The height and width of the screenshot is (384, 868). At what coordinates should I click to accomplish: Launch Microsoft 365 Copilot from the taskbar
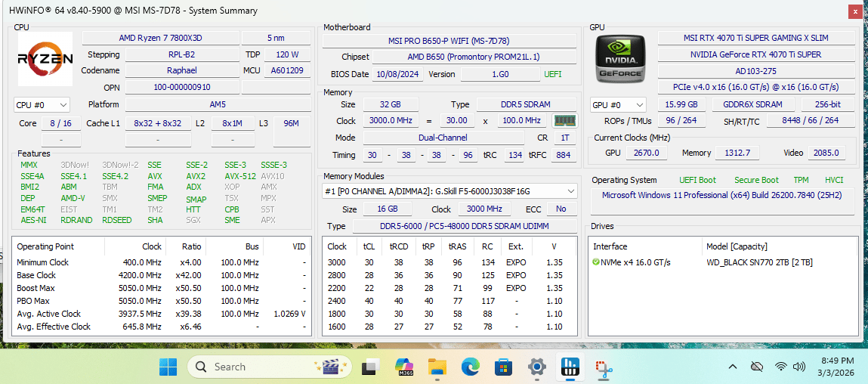[x=404, y=367]
